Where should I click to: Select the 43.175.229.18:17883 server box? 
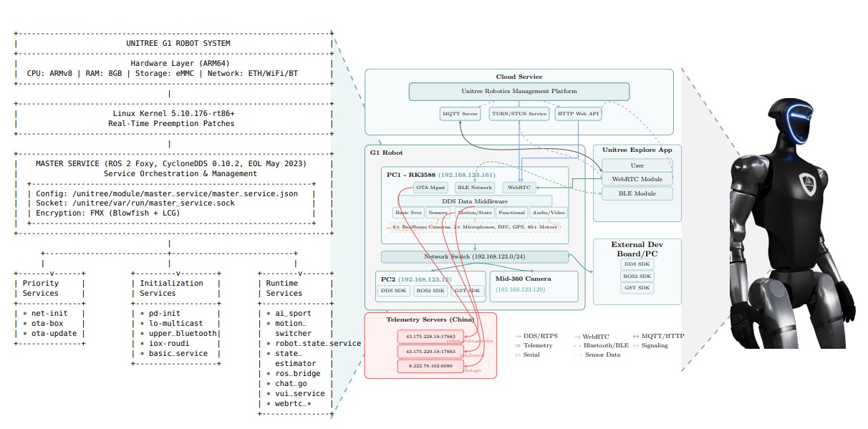431,351
